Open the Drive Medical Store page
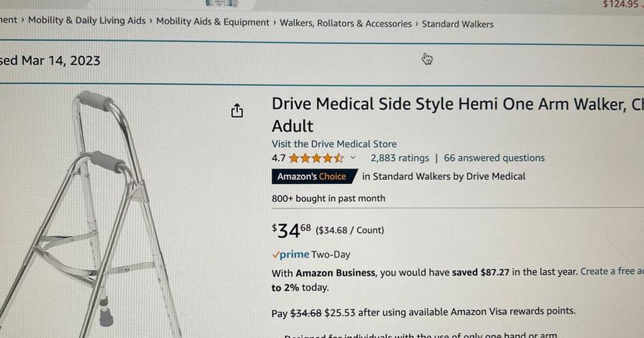 pyautogui.click(x=334, y=144)
